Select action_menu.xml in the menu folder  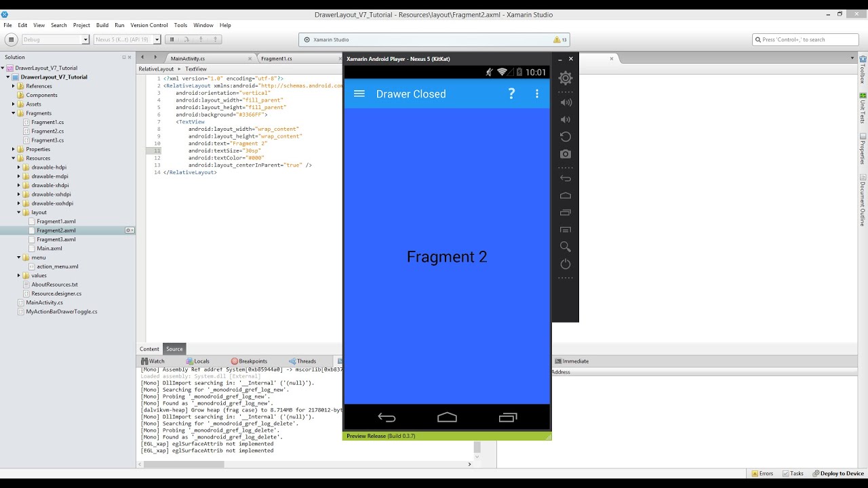pos(58,266)
